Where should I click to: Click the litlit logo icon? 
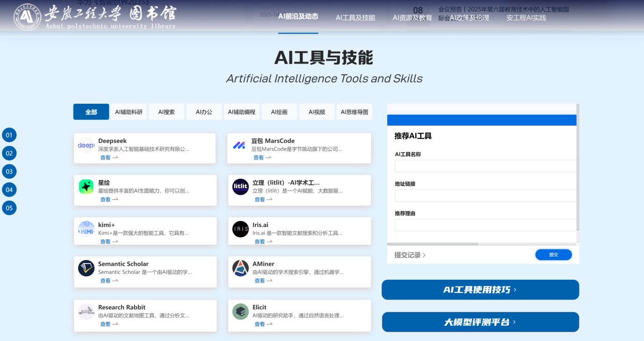(240, 187)
